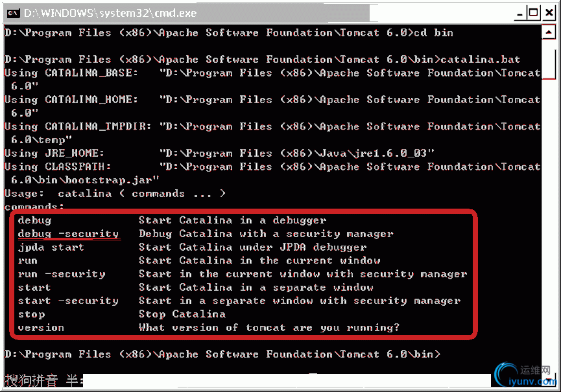Click the 'Stop Catalina' description text

[182, 314]
